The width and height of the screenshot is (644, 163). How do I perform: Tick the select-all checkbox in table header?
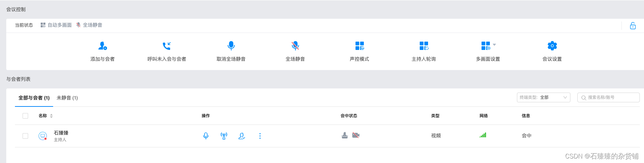(x=25, y=116)
